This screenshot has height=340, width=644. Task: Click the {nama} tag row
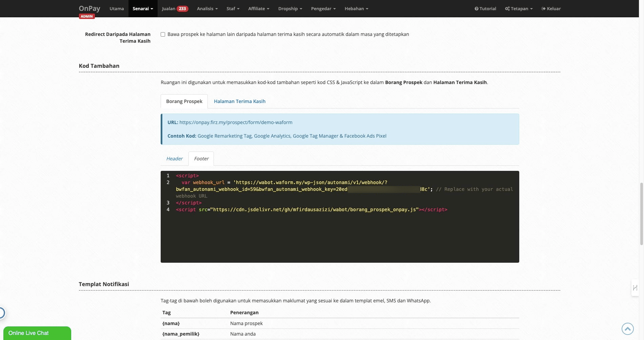(340, 323)
